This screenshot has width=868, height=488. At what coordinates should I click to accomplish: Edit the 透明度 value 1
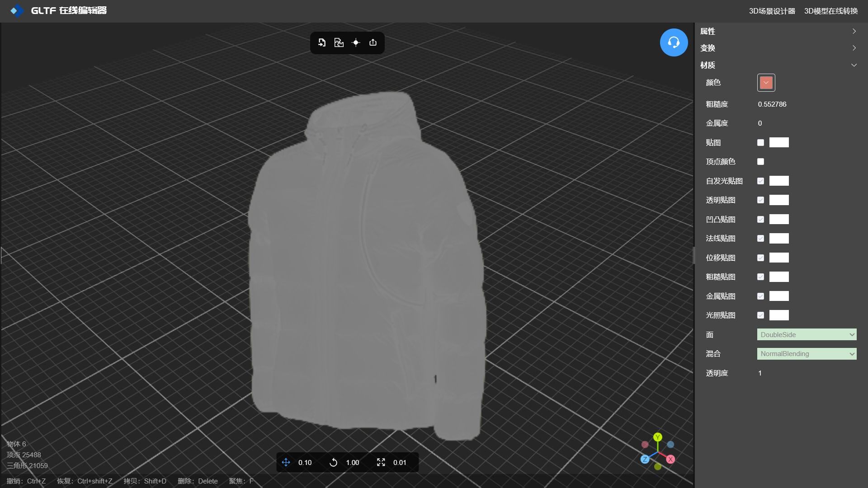point(760,373)
